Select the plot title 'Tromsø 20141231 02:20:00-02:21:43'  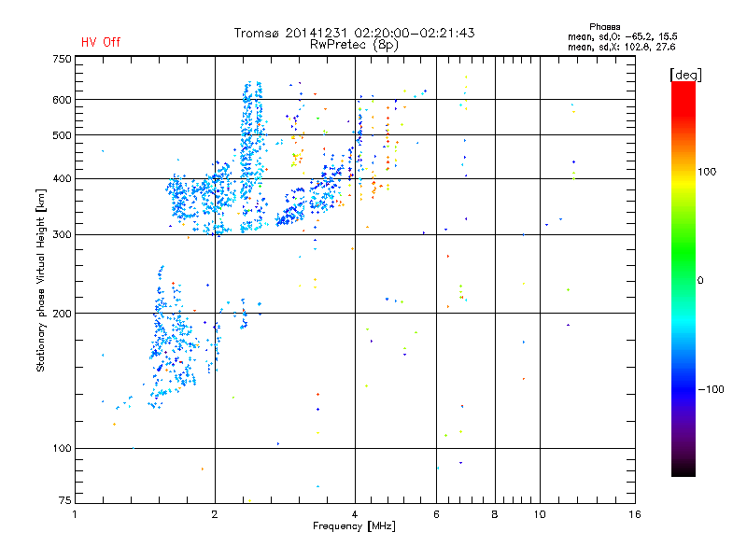coord(354,33)
